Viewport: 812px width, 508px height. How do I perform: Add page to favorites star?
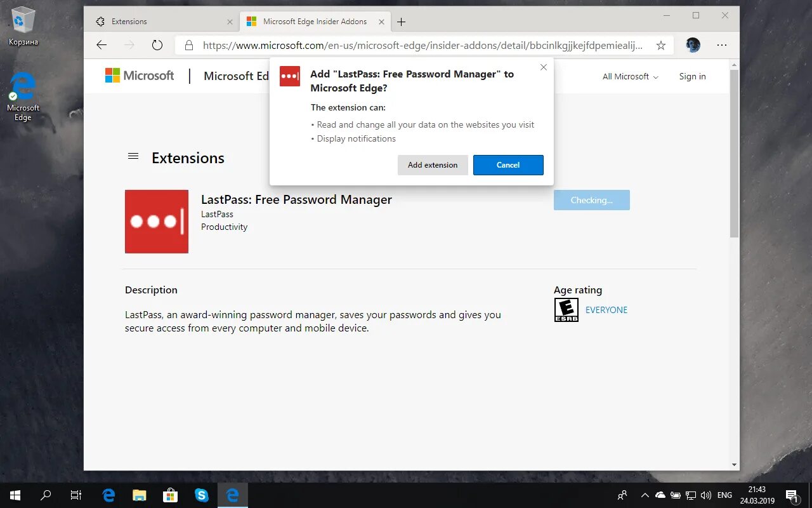coord(661,46)
